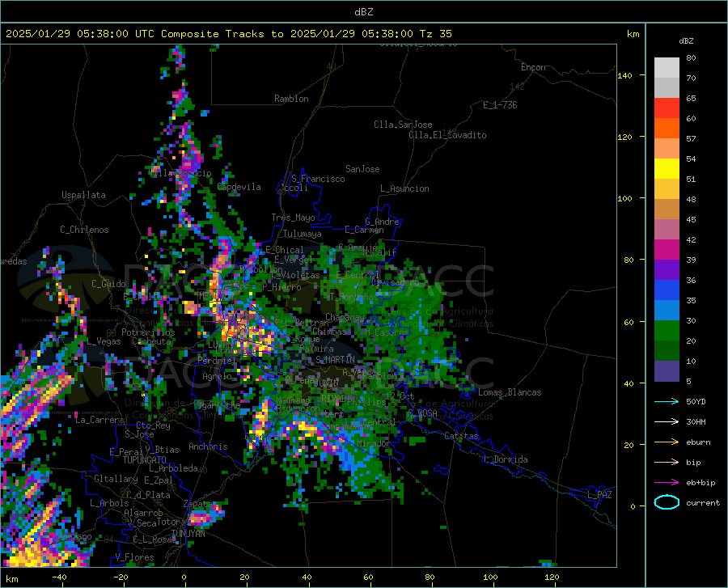Click the 'km' label at bottom-left corner
This screenshot has width=728, height=588.
tap(11, 579)
